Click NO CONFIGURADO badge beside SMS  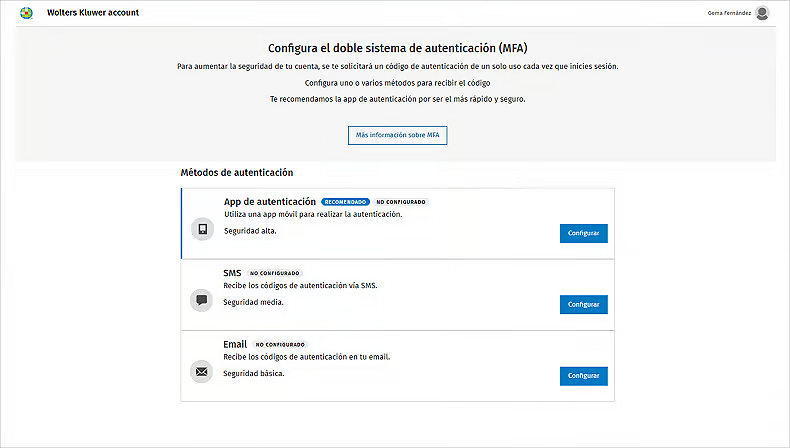(x=275, y=273)
